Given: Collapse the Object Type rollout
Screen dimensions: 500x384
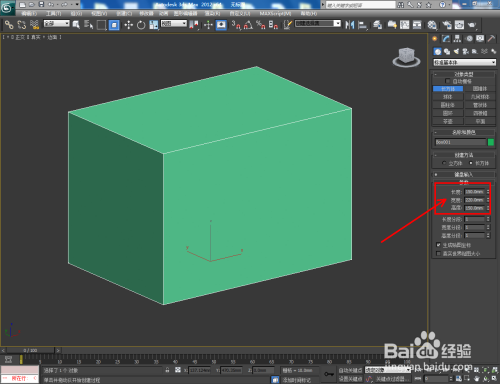Looking at the screenshot, I should point(464,74).
